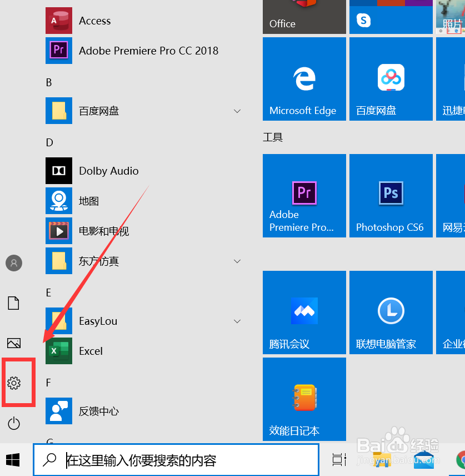Viewport: 465px width, 476px height.
Task: Select letter D section header
Action: click(49, 142)
